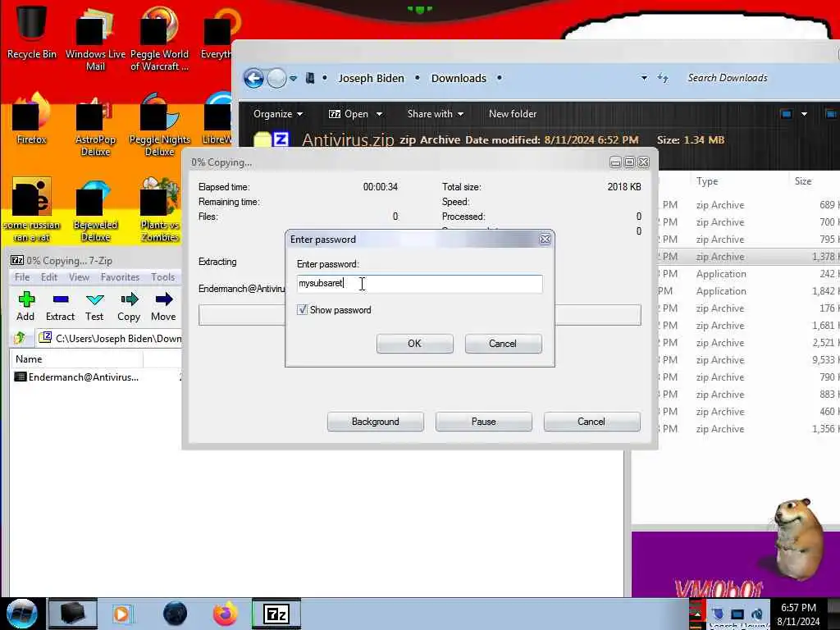Select the Recycle Bin desktop icon
Image resolution: width=840 pixels, height=630 pixels.
[x=31, y=31]
